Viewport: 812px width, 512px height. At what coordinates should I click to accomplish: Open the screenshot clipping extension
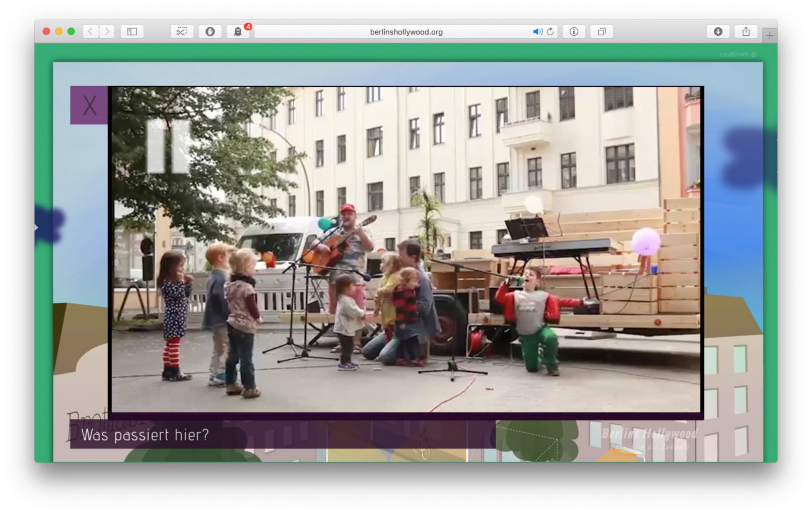tap(182, 32)
